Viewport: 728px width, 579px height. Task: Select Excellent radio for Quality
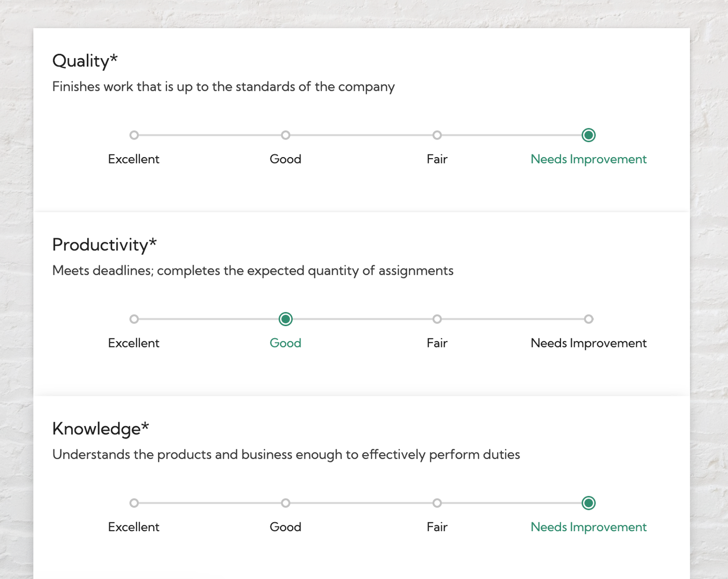pyautogui.click(x=134, y=135)
